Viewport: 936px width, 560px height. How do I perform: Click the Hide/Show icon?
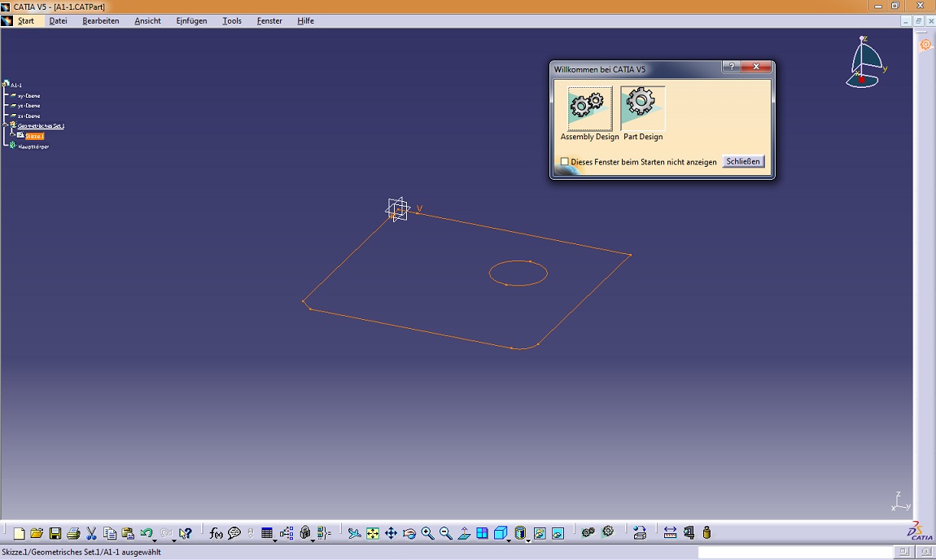[x=540, y=532]
